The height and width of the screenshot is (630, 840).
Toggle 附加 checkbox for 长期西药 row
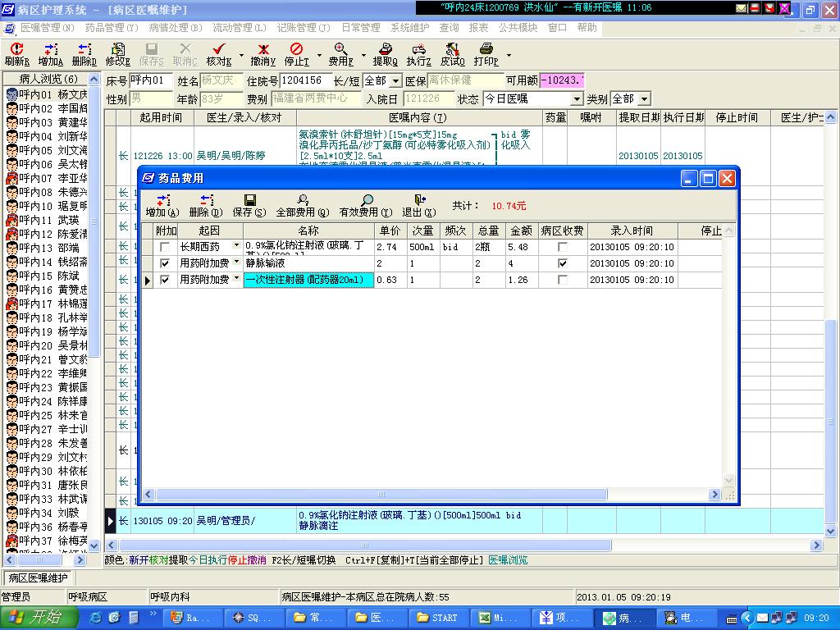click(x=164, y=247)
